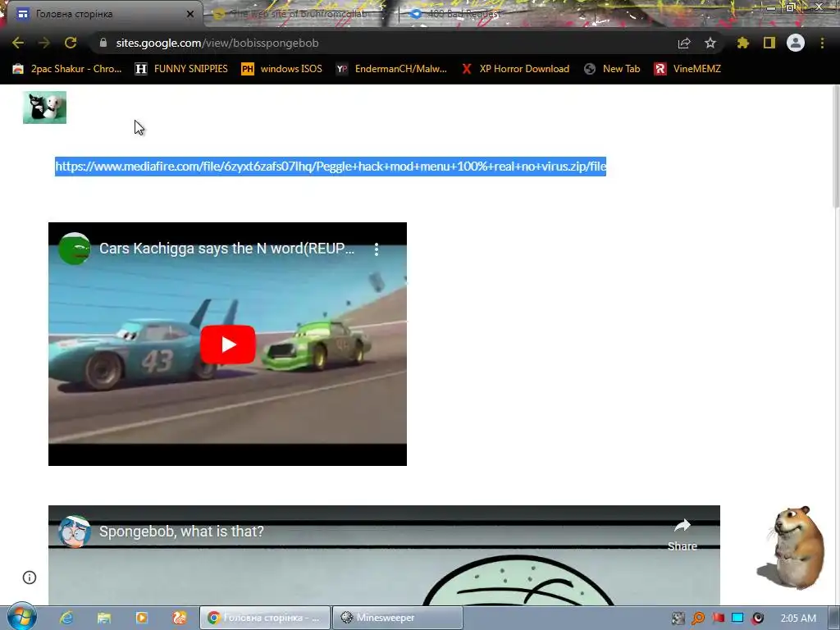Click the magnifier tray icon
Image resolution: width=840 pixels, height=630 pixels.
698,619
